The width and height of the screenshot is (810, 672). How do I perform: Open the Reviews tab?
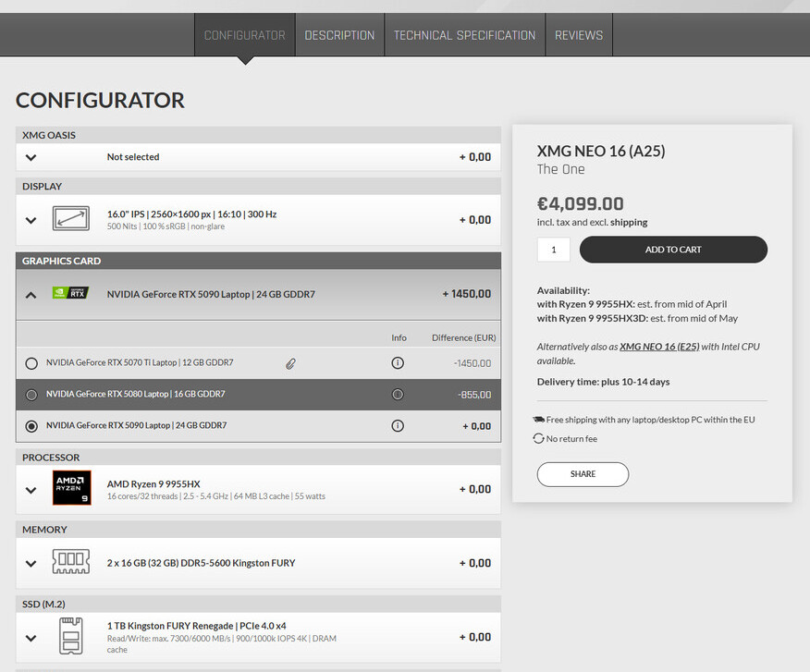click(x=579, y=35)
